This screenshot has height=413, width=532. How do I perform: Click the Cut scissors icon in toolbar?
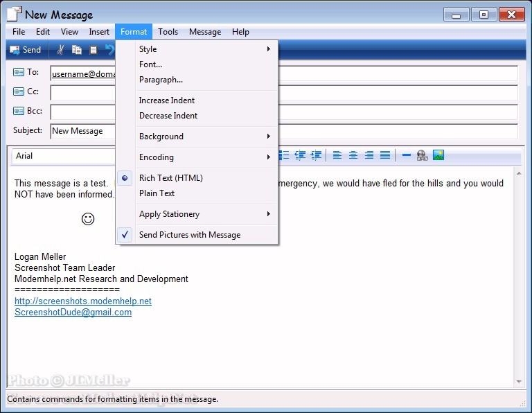point(60,50)
